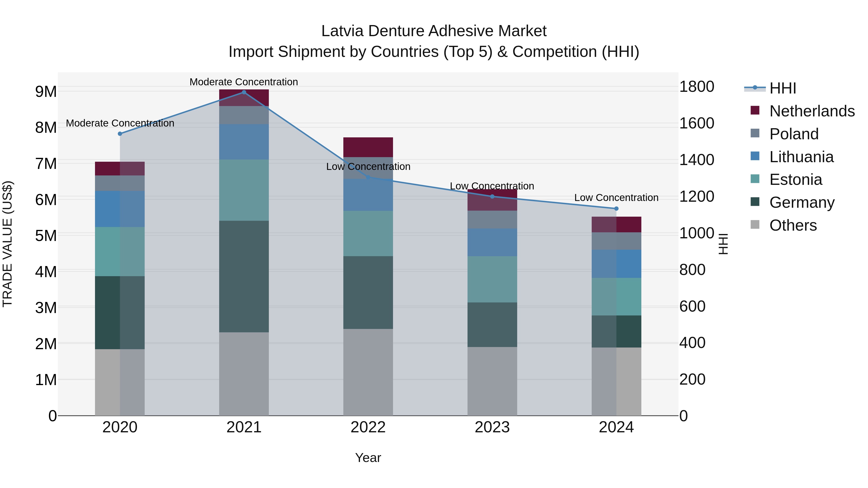Toggle the Poland legend label
868x488 pixels.
[794, 134]
